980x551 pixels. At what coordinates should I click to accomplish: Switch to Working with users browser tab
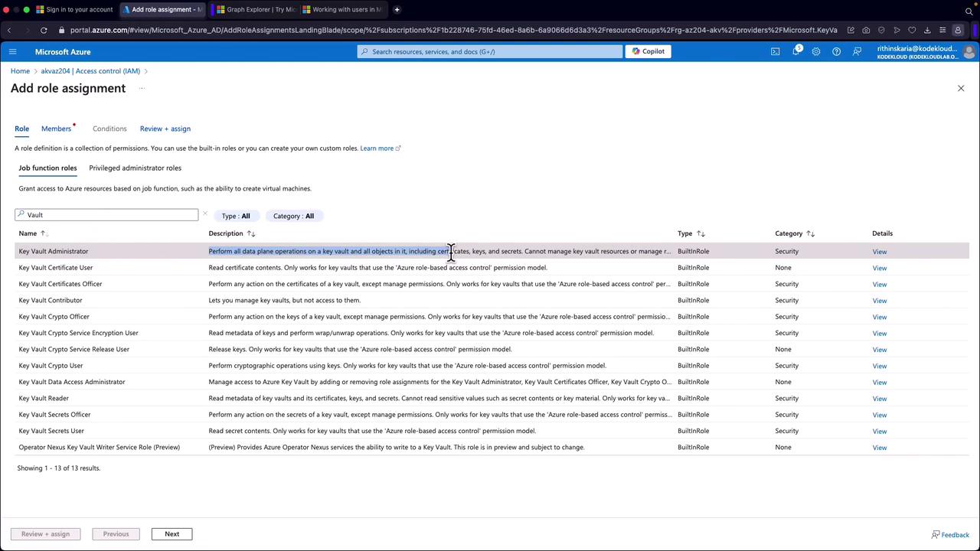[x=342, y=9]
